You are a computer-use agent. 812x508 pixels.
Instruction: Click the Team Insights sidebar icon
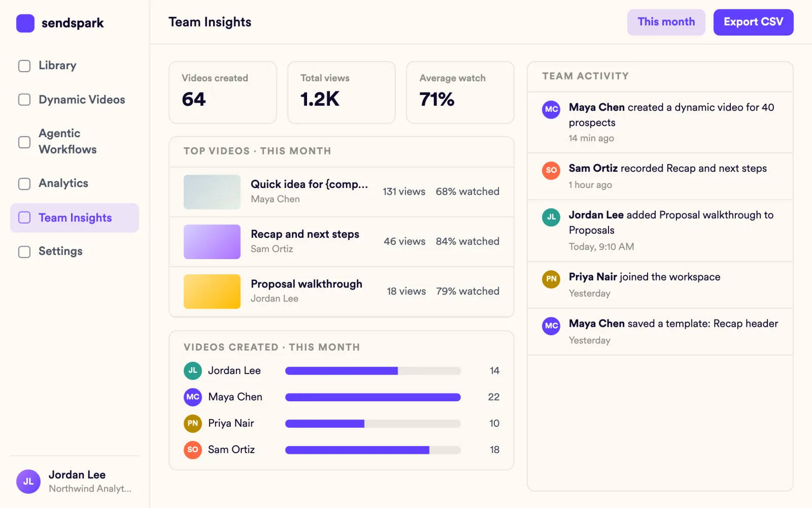24,218
